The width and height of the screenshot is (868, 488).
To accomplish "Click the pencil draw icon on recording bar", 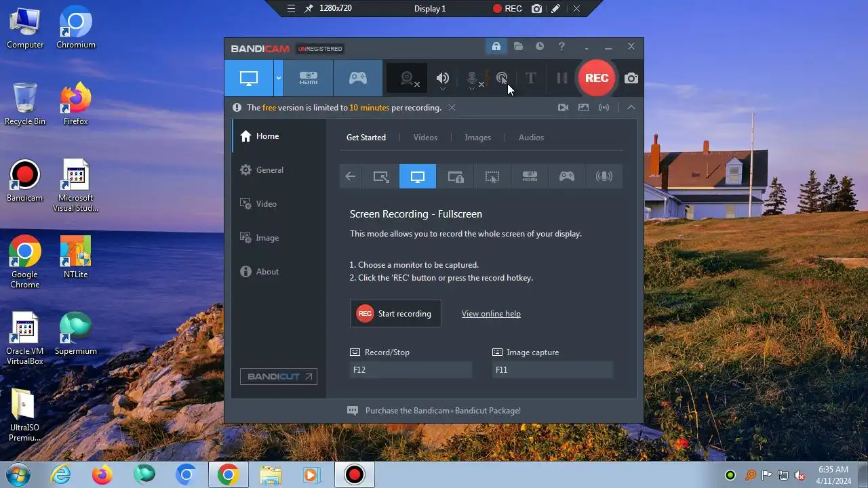I will point(556,9).
